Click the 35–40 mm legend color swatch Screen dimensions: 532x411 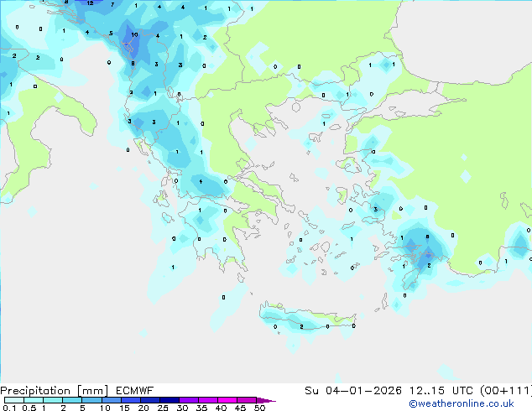[x=207, y=400]
